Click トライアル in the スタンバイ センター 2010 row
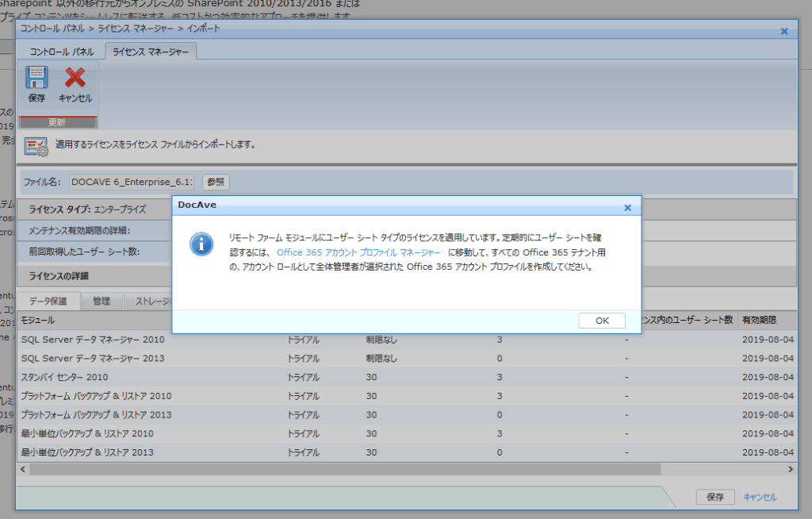This screenshot has width=812, height=519. [x=304, y=377]
